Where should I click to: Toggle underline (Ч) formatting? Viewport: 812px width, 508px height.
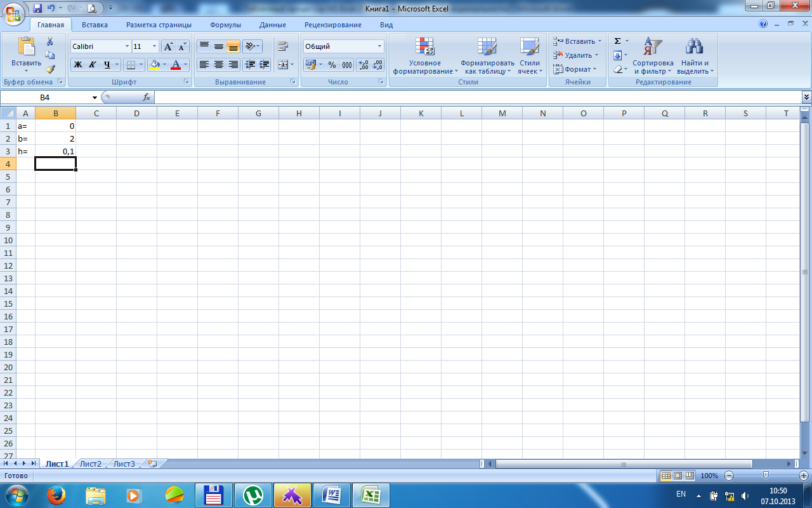coord(107,65)
